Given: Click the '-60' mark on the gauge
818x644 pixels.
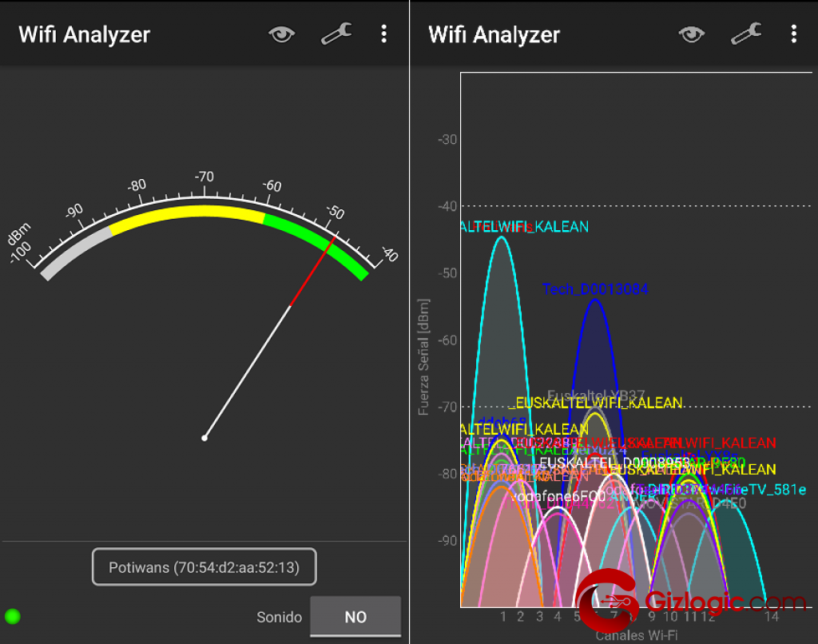Looking at the screenshot, I should click(272, 185).
